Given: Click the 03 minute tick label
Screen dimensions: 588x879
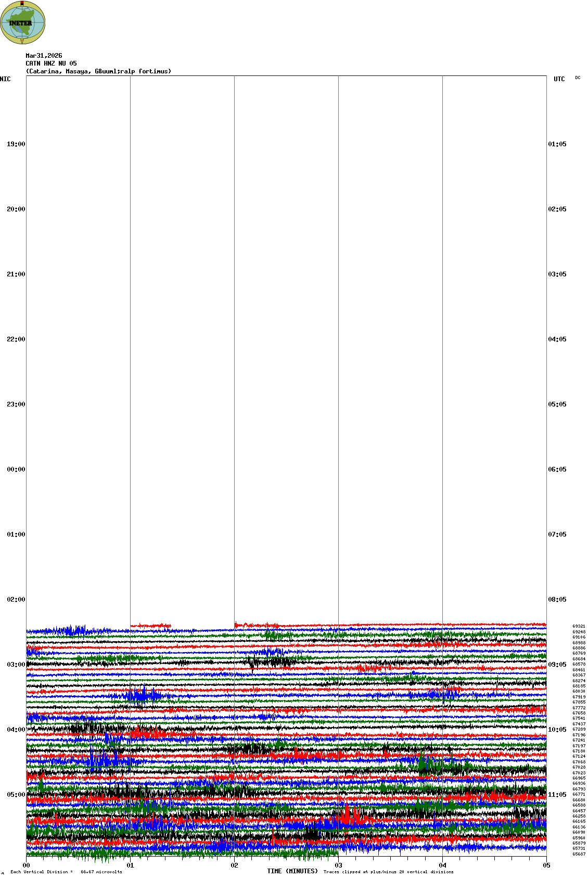Looking at the screenshot, I should click(x=338, y=865).
